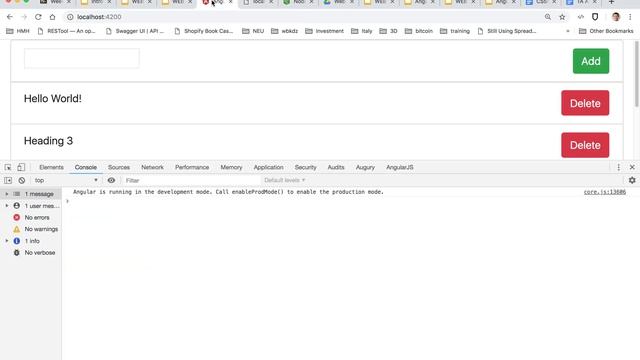Click the green Add button

pyautogui.click(x=591, y=61)
